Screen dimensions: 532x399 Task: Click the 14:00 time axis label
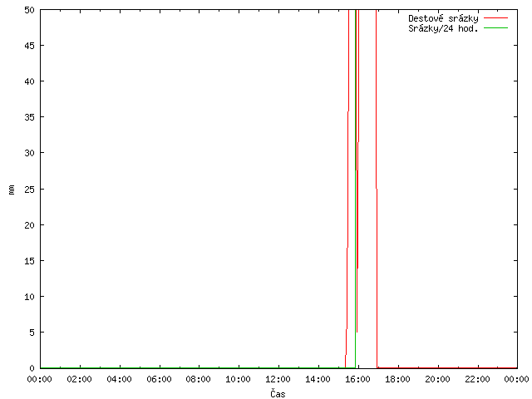click(318, 379)
